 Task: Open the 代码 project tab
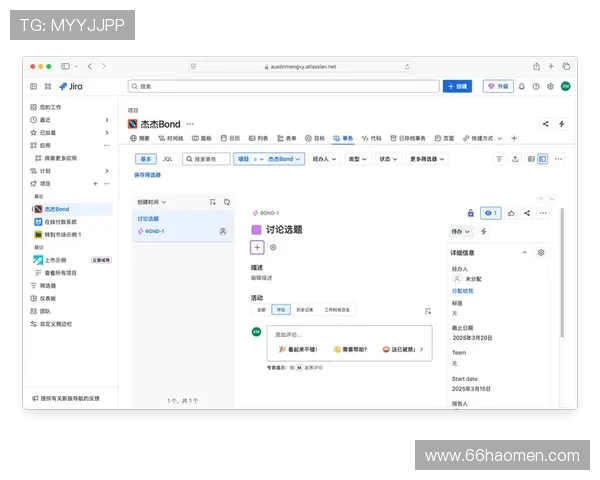[372, 138]
